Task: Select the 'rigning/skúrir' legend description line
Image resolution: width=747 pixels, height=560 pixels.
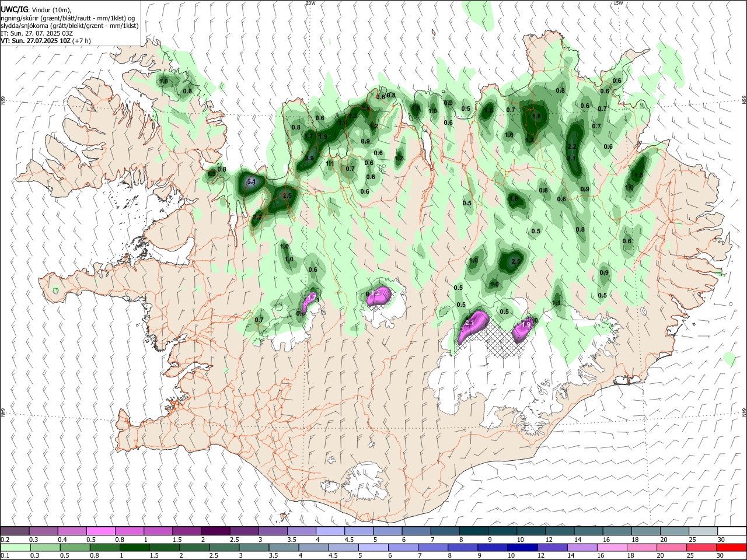Action: click(68, 18)
